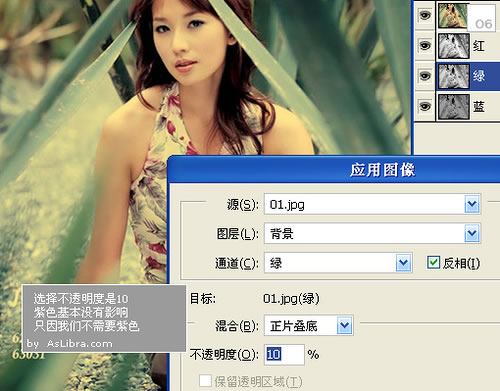This screenshot has width=500, height=391.
Task: Click the 蓝 channel name
Action: point(479,107)
